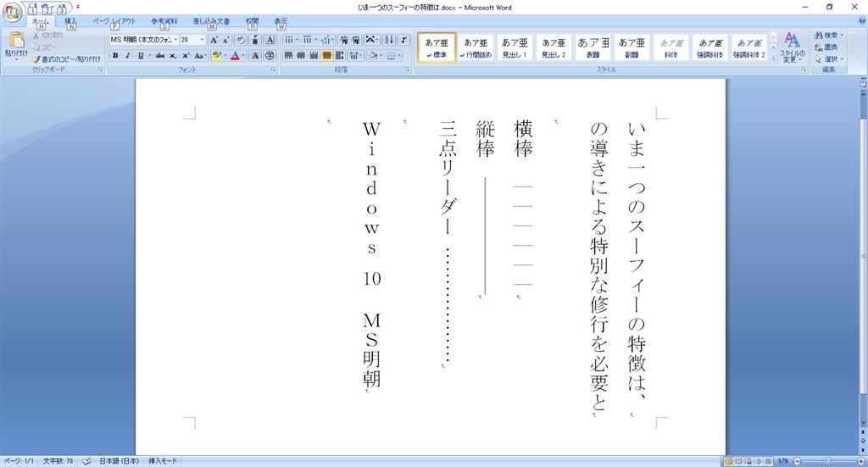
Task: Toggle print layout view in status bar
Action: pyautogui.click(x=728, y=461)
